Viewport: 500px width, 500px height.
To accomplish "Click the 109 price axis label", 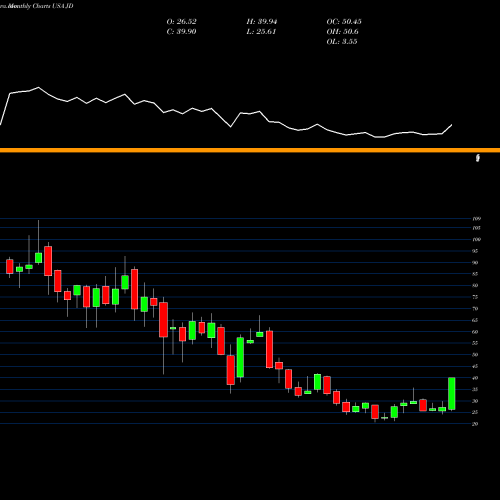I will 476,219.
